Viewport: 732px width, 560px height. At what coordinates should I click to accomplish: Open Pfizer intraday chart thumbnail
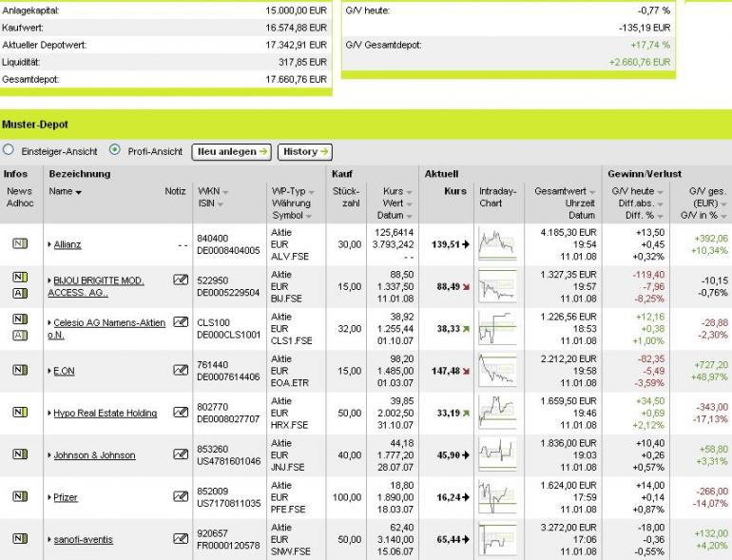coord(497,497)
